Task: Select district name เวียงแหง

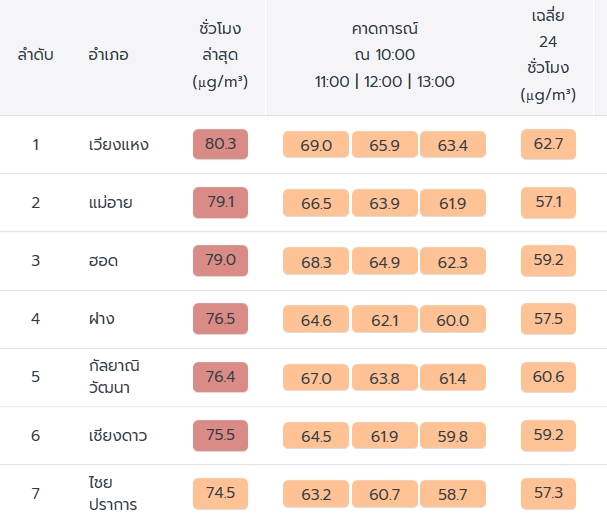Action: click(118, 145)
